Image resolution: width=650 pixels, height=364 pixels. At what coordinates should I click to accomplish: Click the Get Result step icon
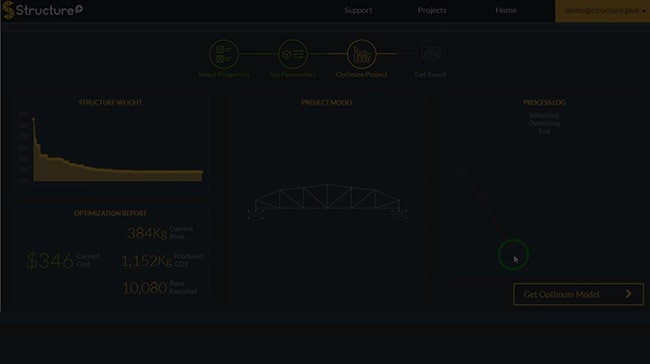[430, 54]
